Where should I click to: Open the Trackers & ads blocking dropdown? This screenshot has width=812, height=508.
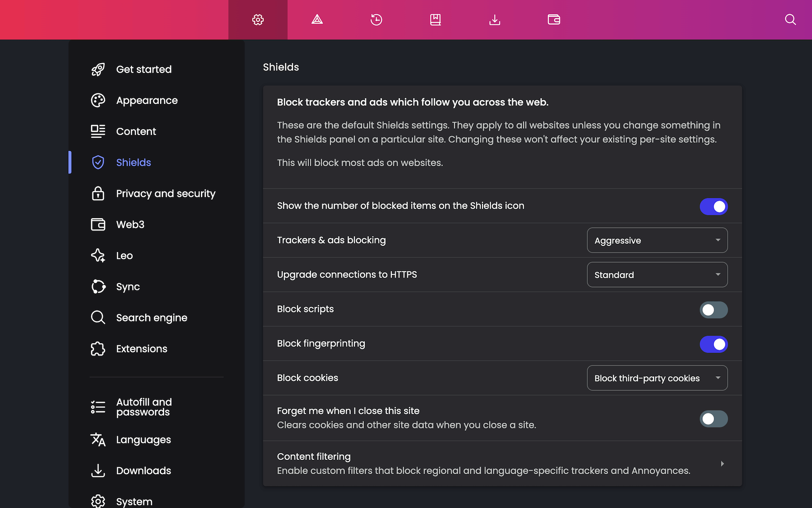pos(657,240)
